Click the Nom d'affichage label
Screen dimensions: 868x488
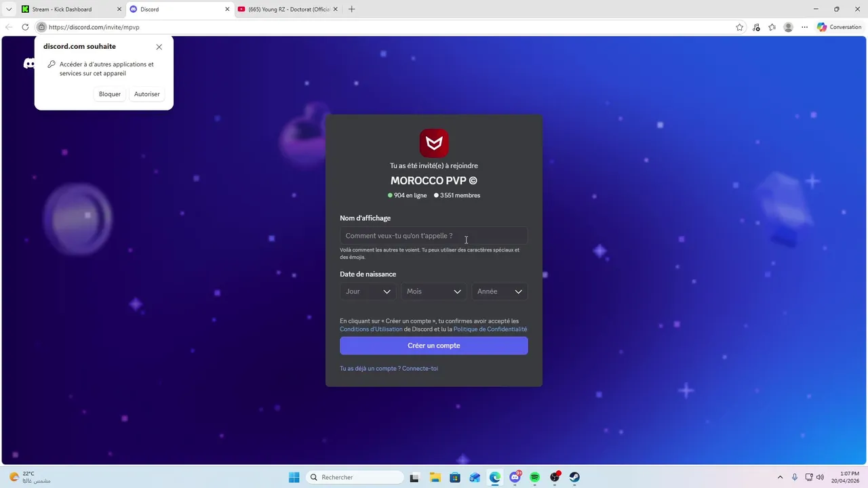tap(366, 218)
